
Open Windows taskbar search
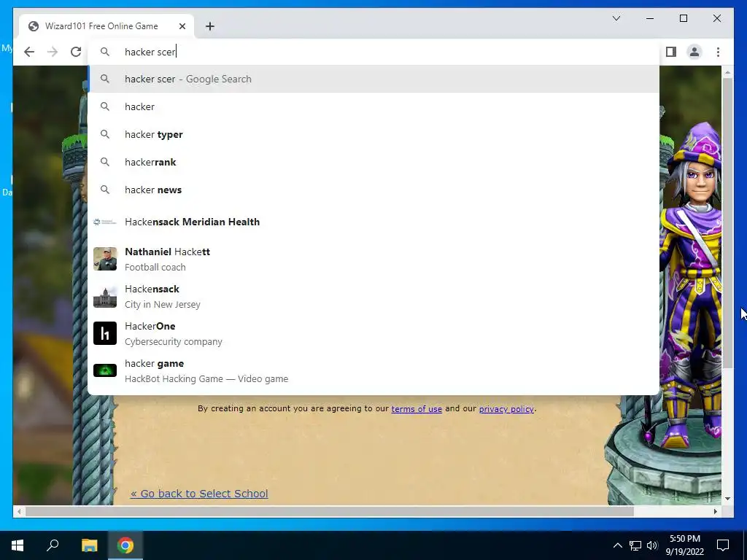(x=53, y=545)
